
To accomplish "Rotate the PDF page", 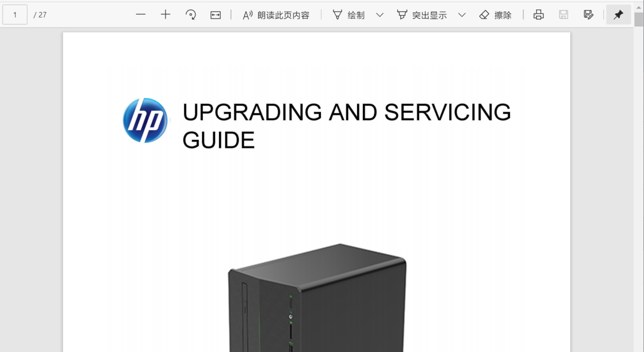I will 190,15.
